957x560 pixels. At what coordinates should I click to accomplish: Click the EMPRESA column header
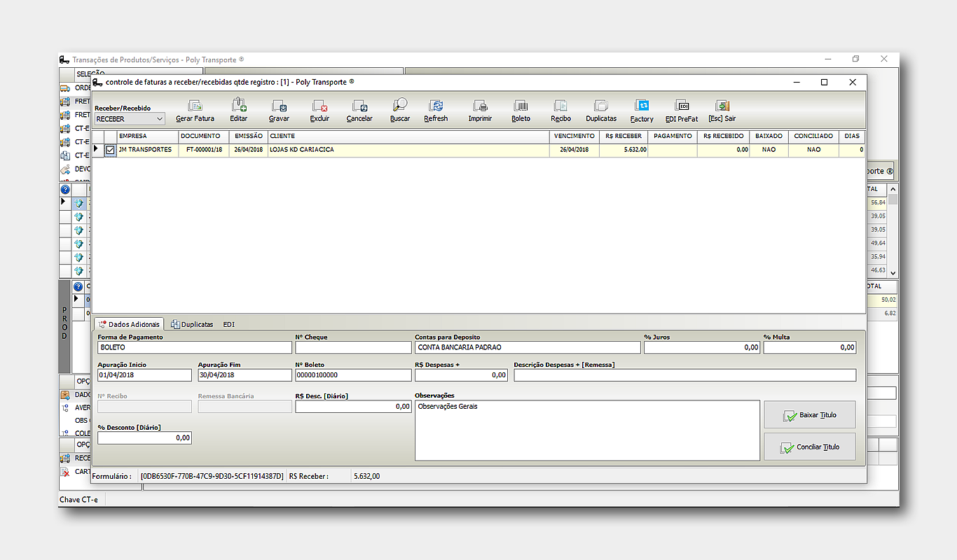coord(147,136)
